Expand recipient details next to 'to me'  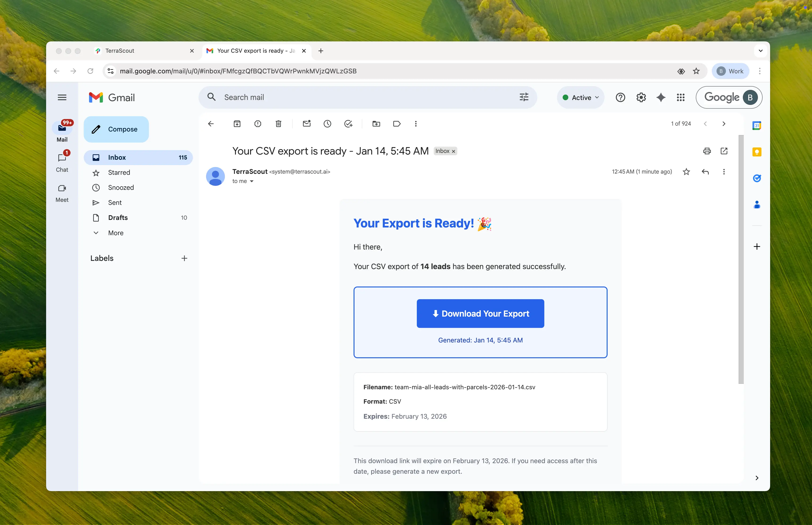click(252, 181)
